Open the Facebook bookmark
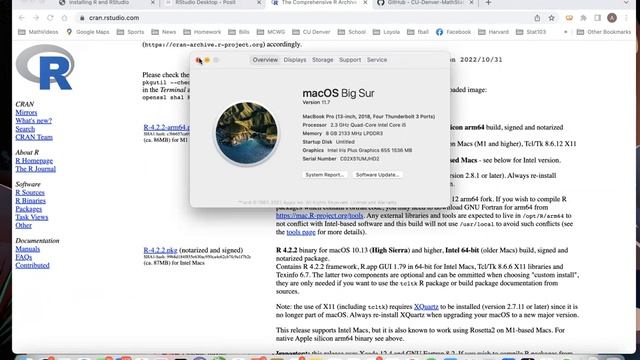 coord(453,32)
